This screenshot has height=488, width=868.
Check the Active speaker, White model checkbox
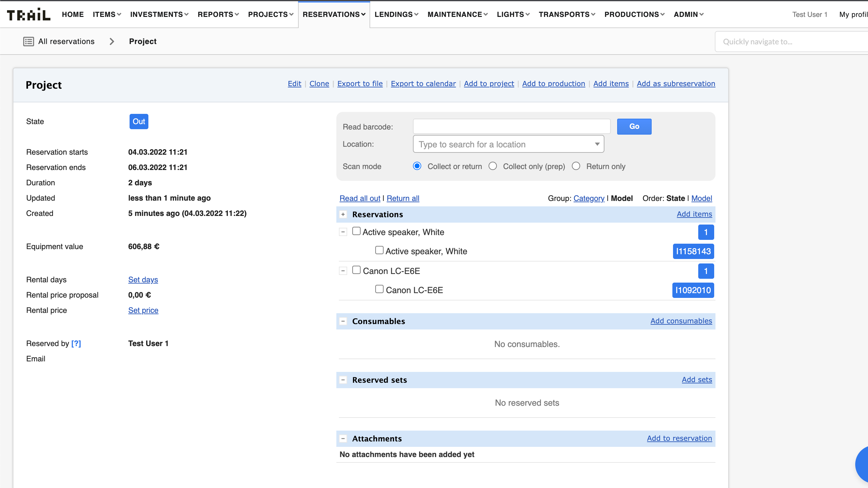point(356,231)
